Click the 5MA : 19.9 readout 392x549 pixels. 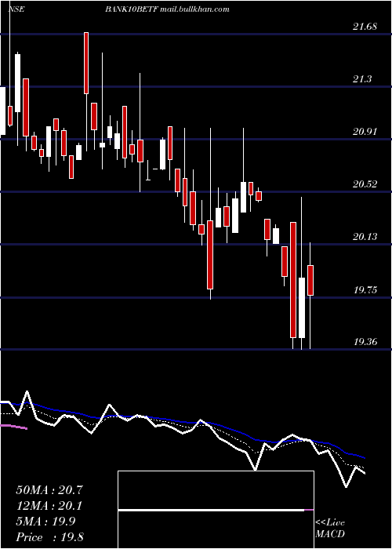tap(45, 522)
